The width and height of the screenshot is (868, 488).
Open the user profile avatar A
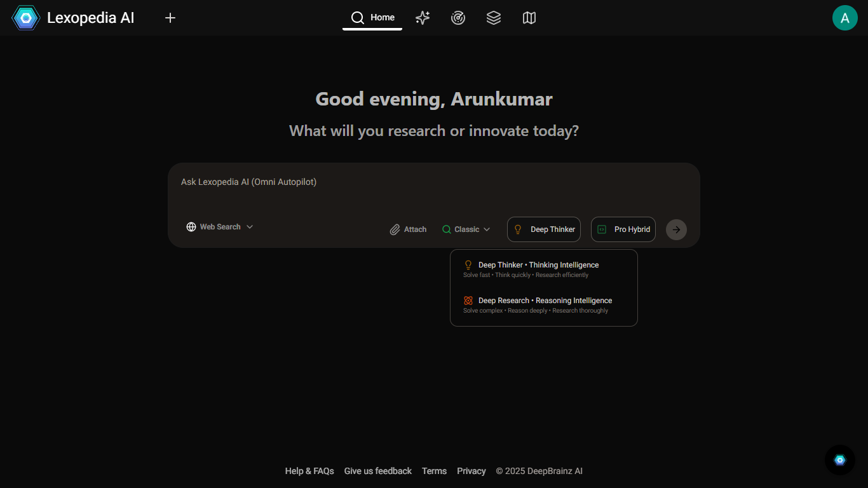[845, 18]
